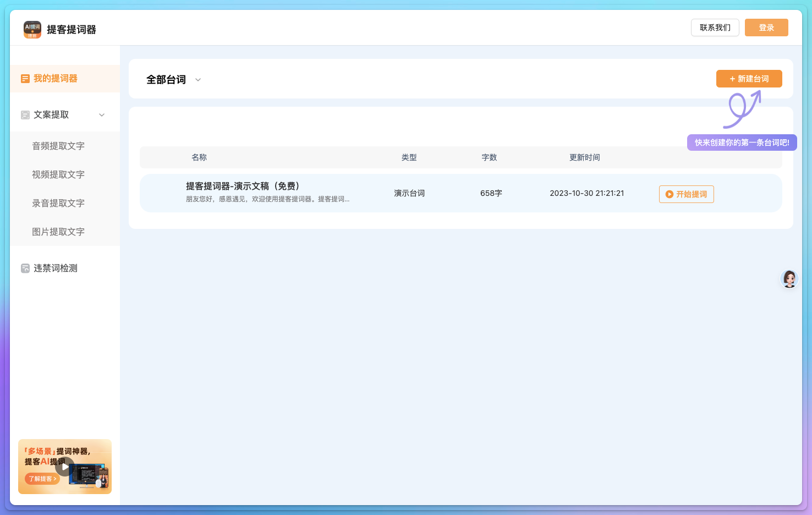Expand the 全部台词 dropdown arrow

(198, 80)
